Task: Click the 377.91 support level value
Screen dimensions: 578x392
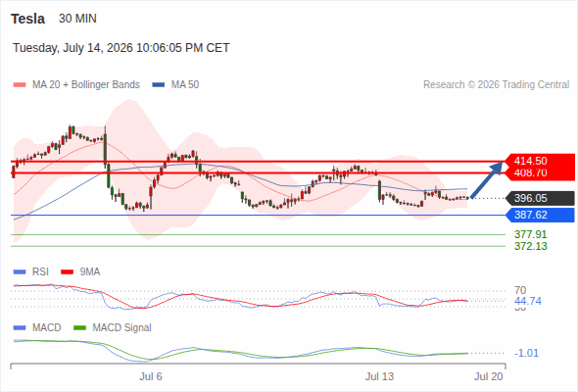Action: [530, 234]
